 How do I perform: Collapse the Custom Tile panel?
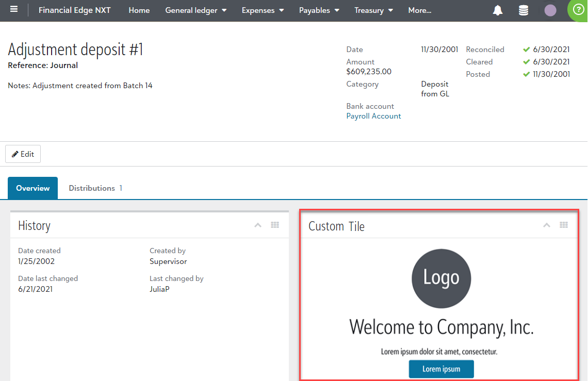[547, 225]
